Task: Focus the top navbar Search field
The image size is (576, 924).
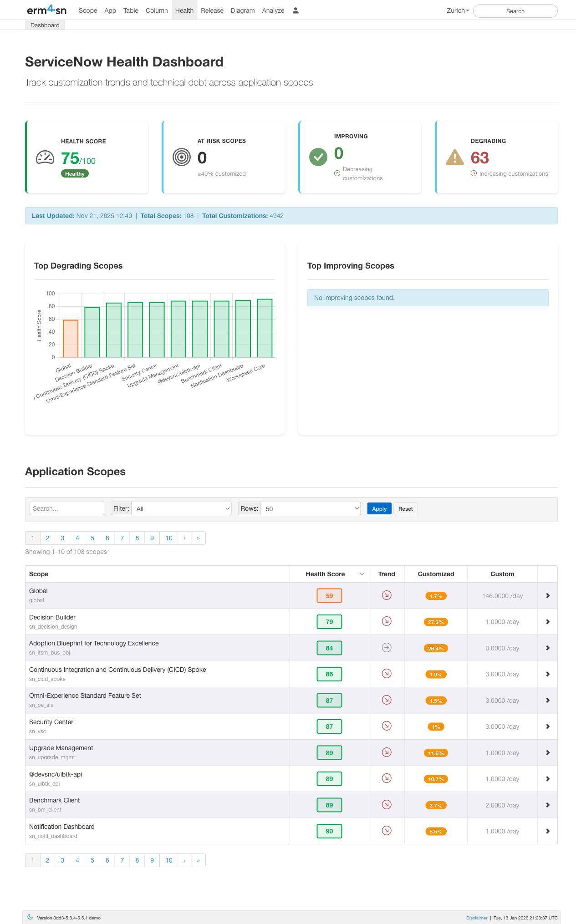Action: click(515, 11)
